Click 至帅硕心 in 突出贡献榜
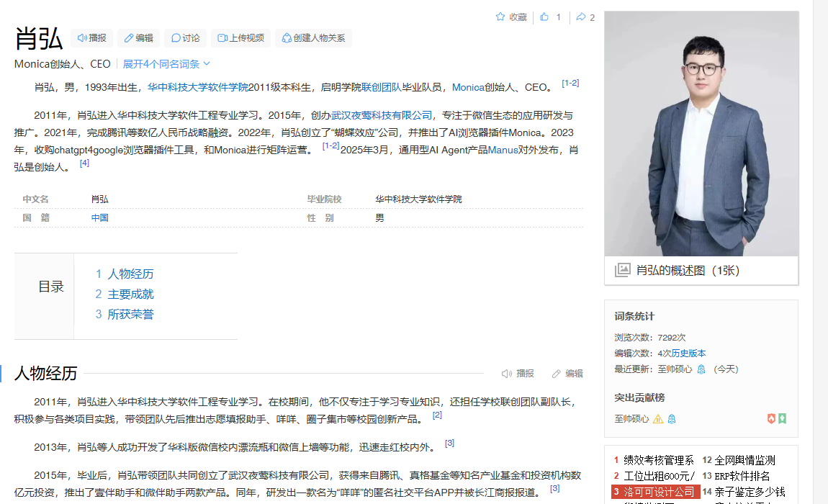This screenshot has width=828, height=504. point(631,419)
